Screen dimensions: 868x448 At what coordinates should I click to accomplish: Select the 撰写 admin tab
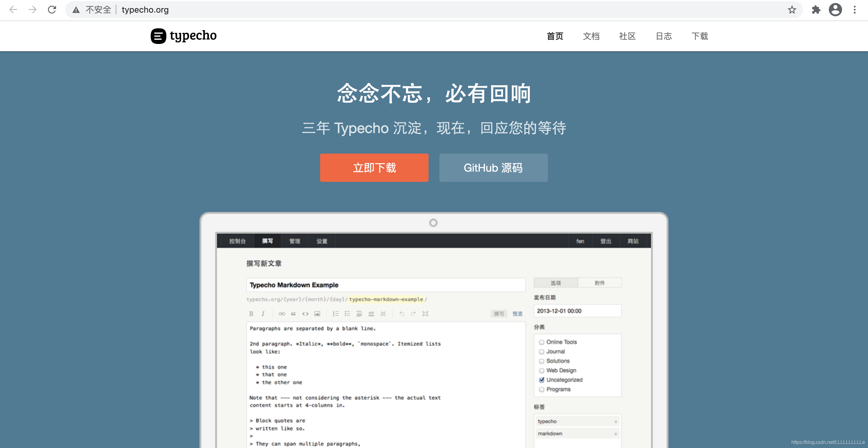tap(268, 241)
